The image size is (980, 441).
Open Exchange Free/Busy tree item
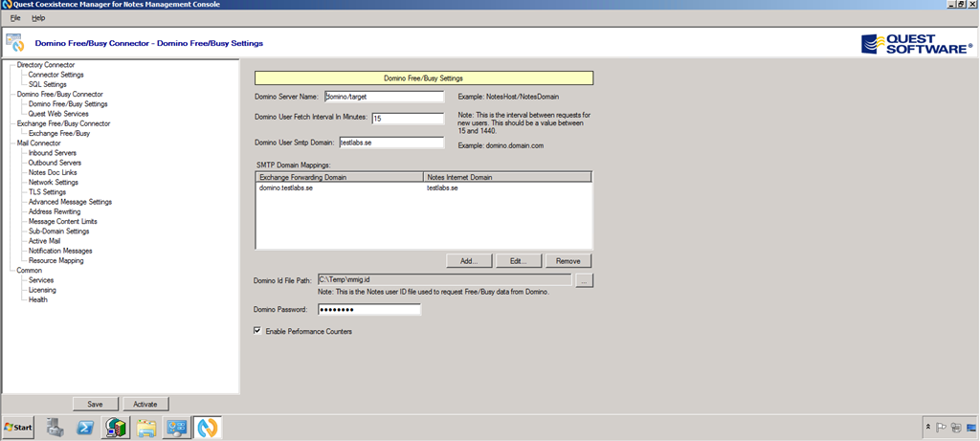[58, 133]
